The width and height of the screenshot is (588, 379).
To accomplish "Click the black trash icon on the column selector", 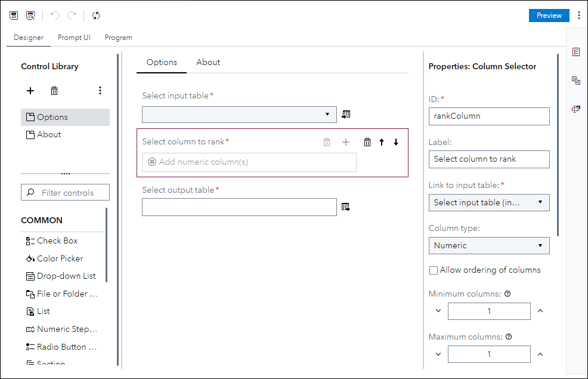I will pyautogui.click(x=367, y=142).
